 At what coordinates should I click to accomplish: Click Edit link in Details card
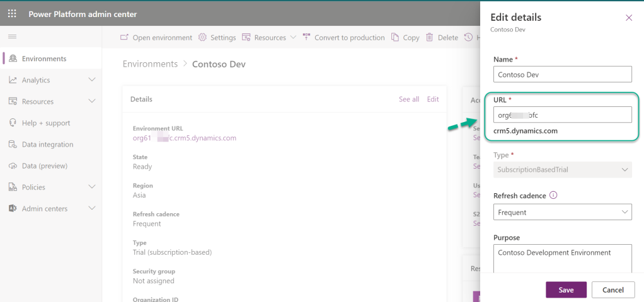click(433, 99)
